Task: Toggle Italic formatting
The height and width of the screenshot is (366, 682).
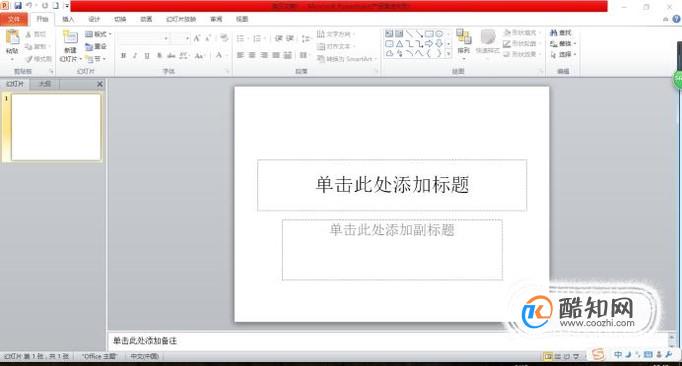Action: pos(135,55)
